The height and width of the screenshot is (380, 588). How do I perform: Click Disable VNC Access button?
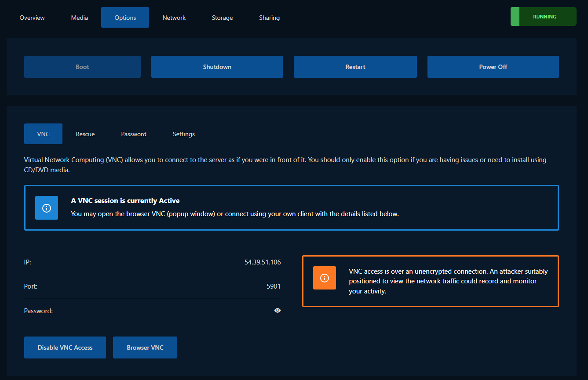click(x=65, y=347)
